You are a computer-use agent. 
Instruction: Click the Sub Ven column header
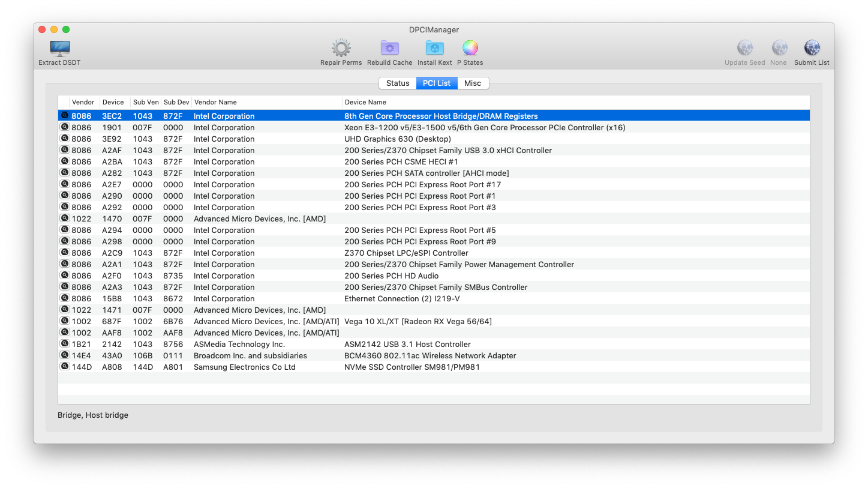146,102
